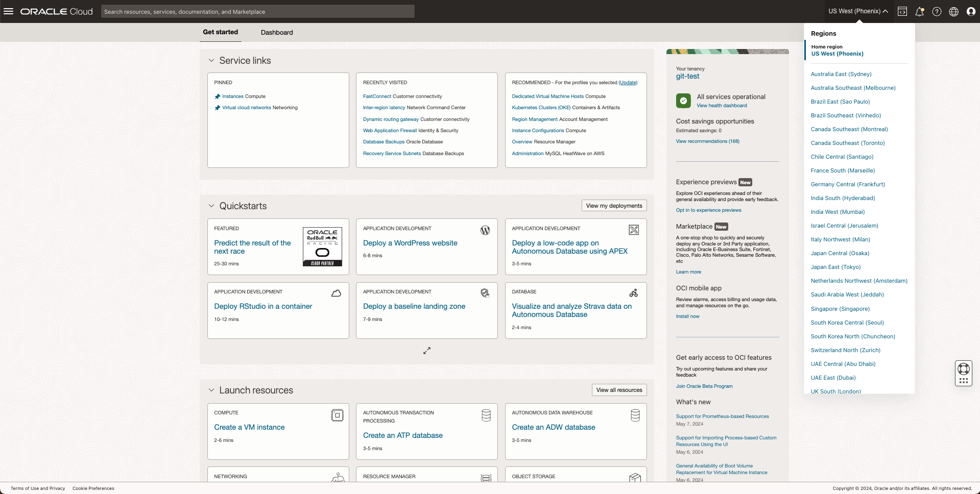Screen dimensions: 980x494
Task: Open the language globe icon
Action: click(953, 12)
